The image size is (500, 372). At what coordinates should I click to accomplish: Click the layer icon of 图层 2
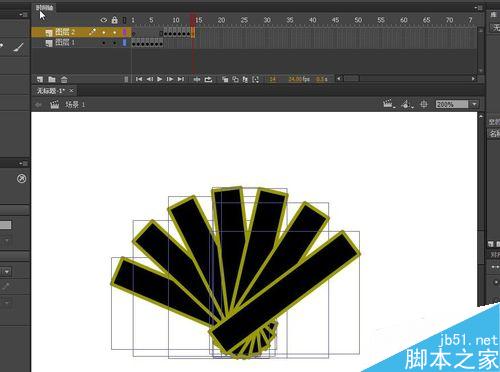pyautogui.click(x=49, y=32)
